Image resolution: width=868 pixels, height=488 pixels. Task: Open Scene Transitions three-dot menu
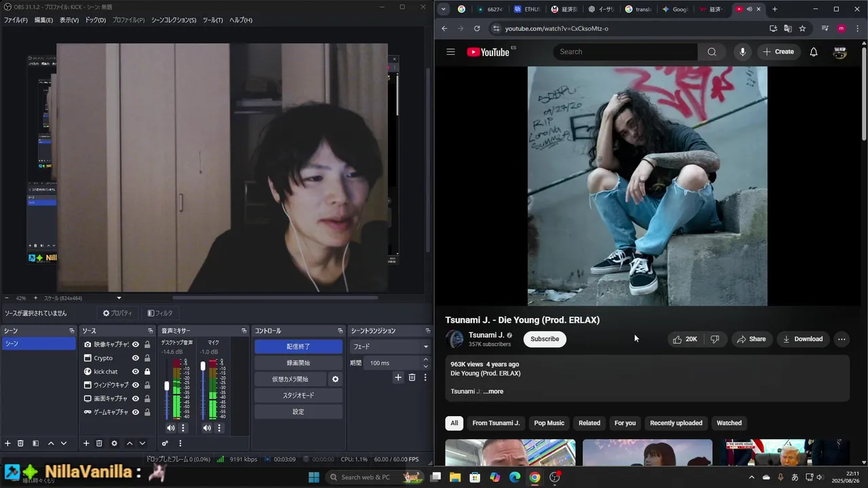pyautogui.click(x=425, y=378)
